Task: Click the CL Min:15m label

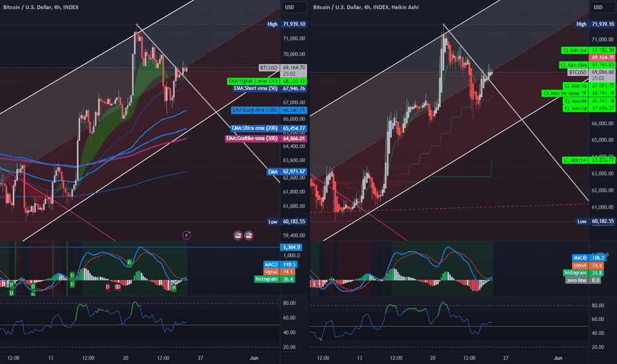Action: (x=587, y=65)
